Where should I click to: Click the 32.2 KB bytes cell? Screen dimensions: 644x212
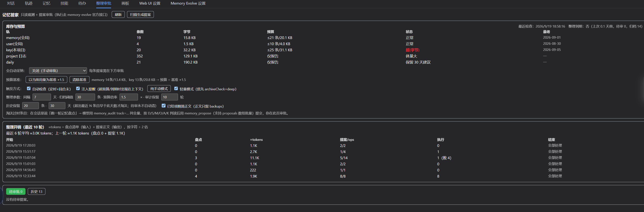(x=190, y=50)
